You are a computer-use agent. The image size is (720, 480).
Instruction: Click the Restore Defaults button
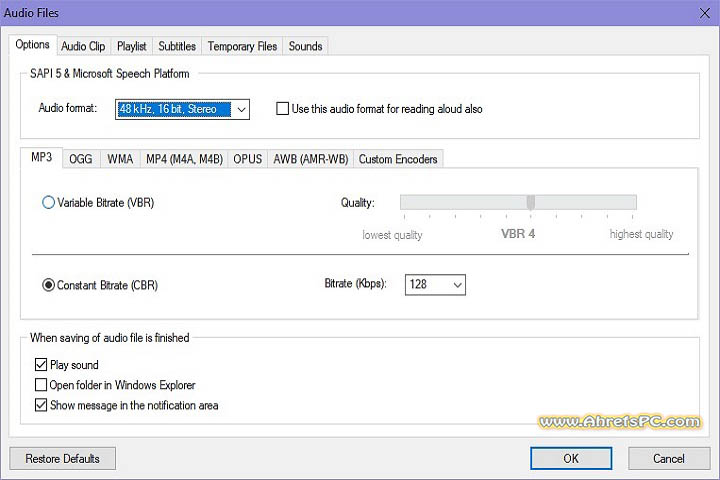(x=62, y=458)
